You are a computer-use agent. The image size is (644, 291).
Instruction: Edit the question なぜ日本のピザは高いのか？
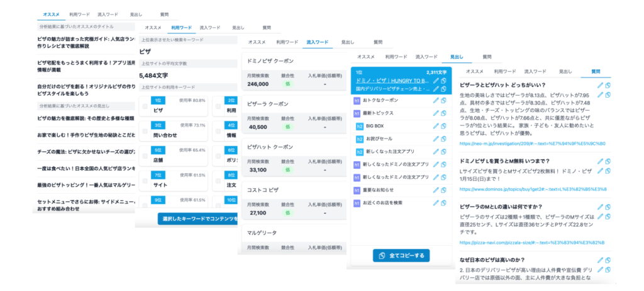[601, 260]
